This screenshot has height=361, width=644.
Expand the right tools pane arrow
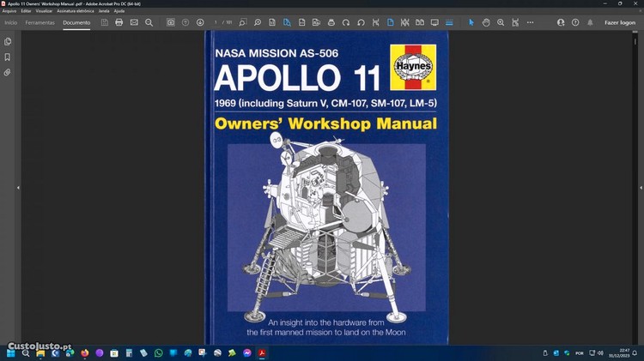[x=625, y=187]
